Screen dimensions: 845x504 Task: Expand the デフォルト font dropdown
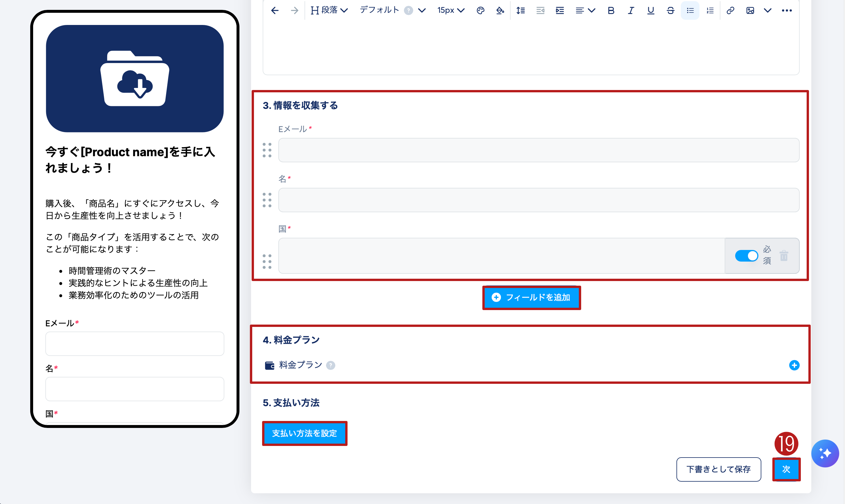click(392, 10)
